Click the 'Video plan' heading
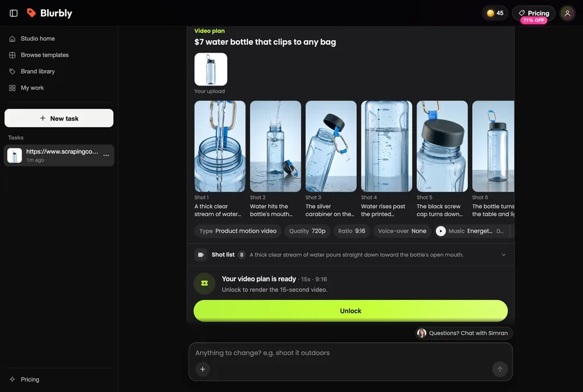Viewport: 583px width, 392px height. tap(209, 31)
